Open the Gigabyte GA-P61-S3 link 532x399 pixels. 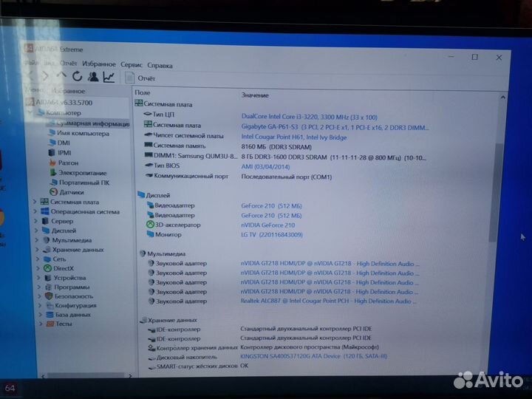coord(335,128)
